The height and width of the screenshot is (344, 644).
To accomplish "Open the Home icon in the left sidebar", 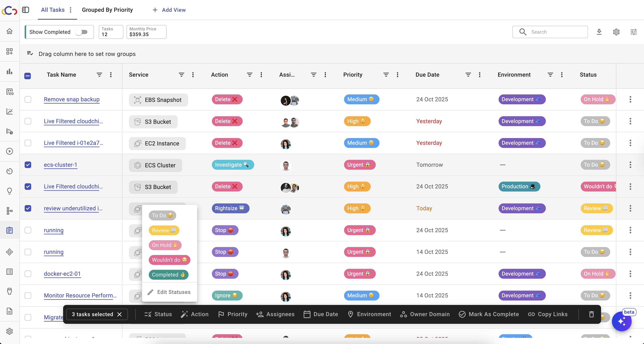I will [10, 31].
